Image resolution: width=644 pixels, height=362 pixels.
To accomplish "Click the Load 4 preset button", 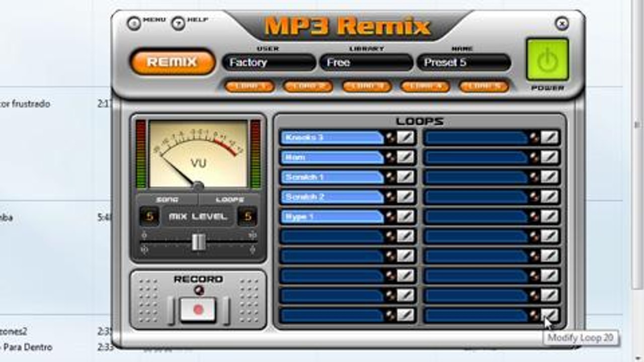I will [x=425, y=86].
